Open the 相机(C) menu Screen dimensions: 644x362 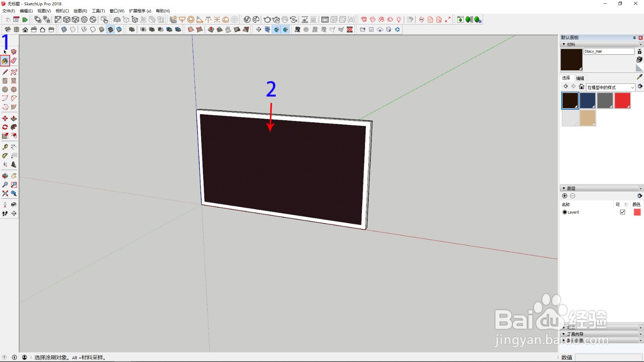pos(62,11)
